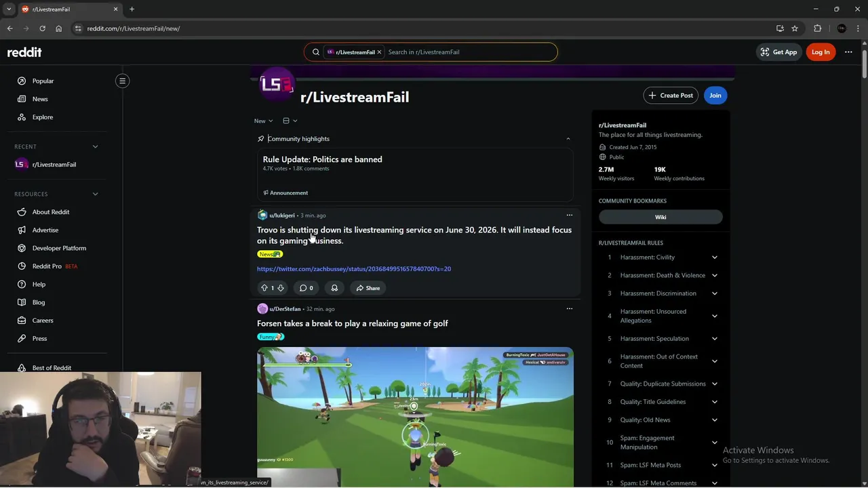Collapse the Resources section
This screenshot has height=488, width=868.
(x=95, y=194)
